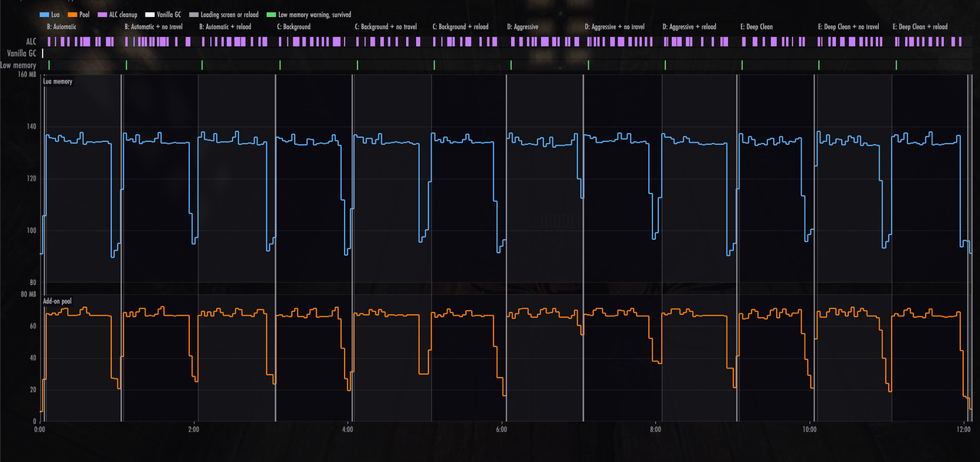The image size is (980, 462).
Task: Click the '20' pool y-axis tick
Action: (x=33, y=390)
